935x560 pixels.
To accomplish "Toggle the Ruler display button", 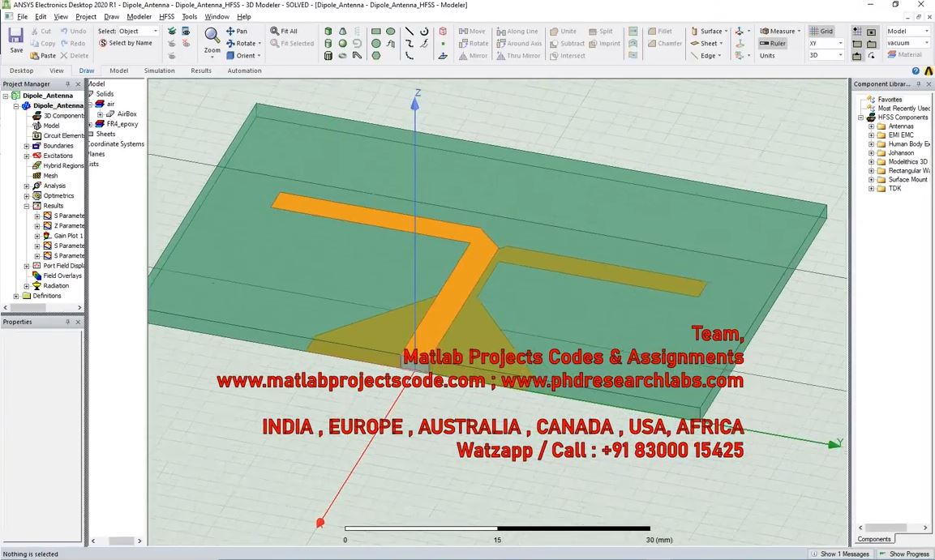I will (x=773, y=44).
